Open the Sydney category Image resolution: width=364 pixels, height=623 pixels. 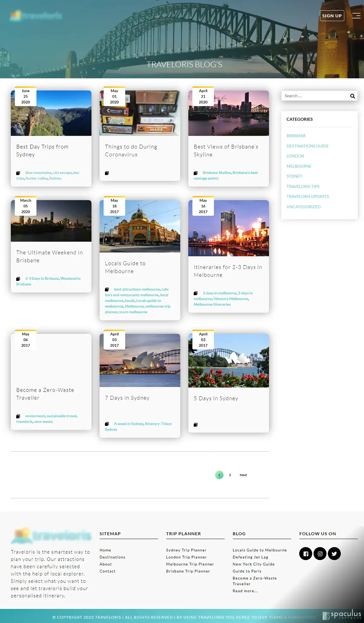(x=294, y=176)
